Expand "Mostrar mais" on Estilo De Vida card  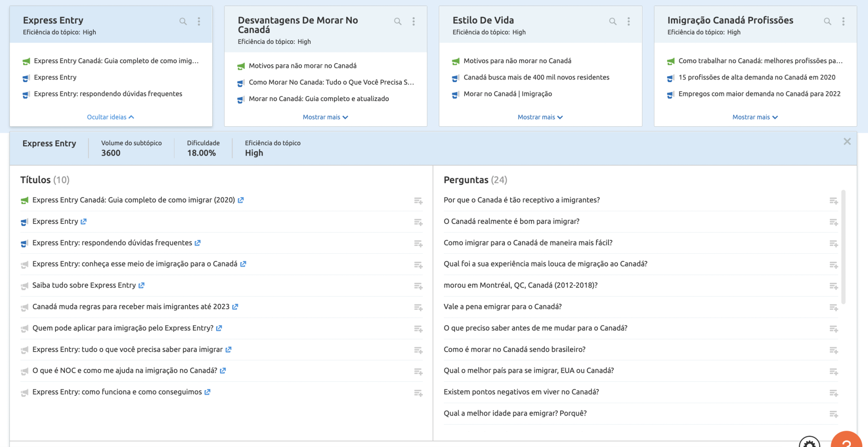540,117
